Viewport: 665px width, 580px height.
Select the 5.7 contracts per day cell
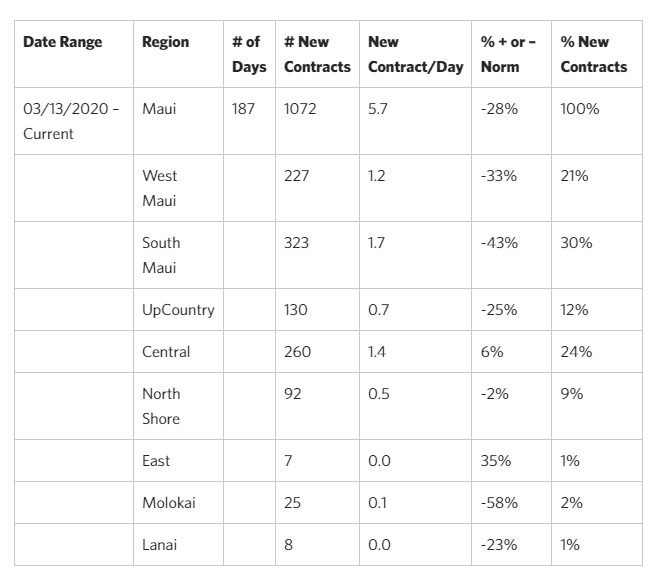[x=378, y=108]
